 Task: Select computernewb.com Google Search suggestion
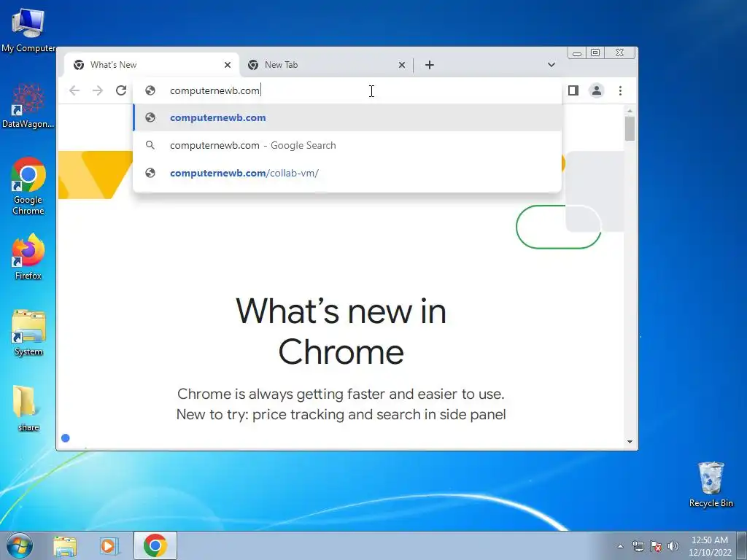[347, 145]
